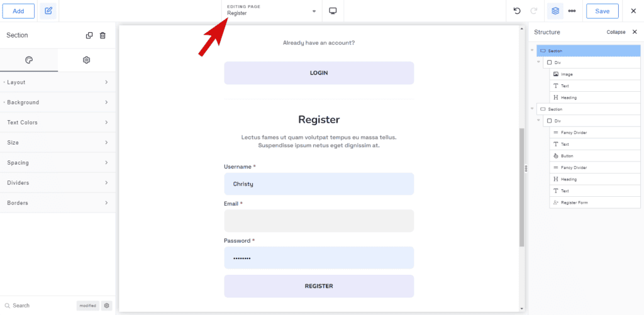This screenshot has width=644, height=315.
Task: Delete the Section with trash icon
Action: click(x=103, y=35)
